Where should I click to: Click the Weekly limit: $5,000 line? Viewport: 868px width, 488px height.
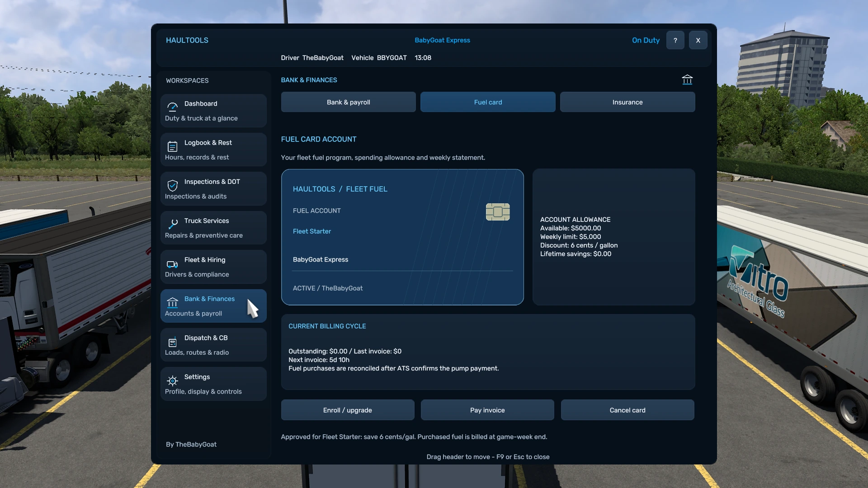point(571,237)
